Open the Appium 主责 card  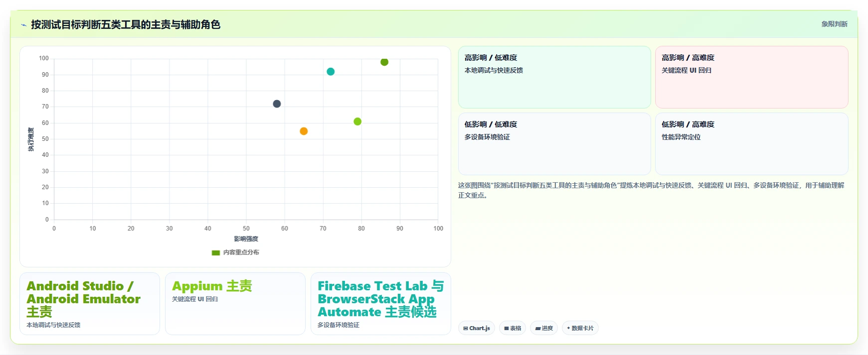235,304
